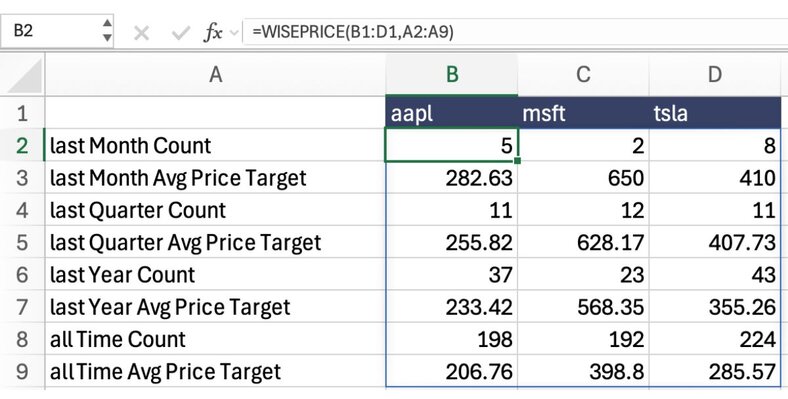Cancel formula entry with the X icon

click(141, 33)
